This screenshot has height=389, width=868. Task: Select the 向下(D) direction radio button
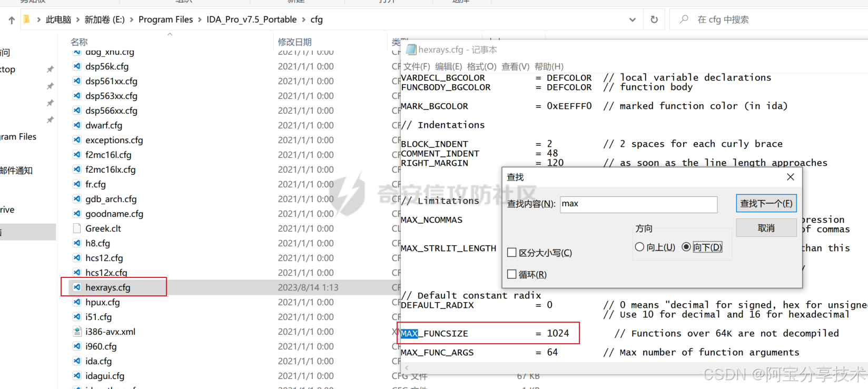(x=686, y=247)
